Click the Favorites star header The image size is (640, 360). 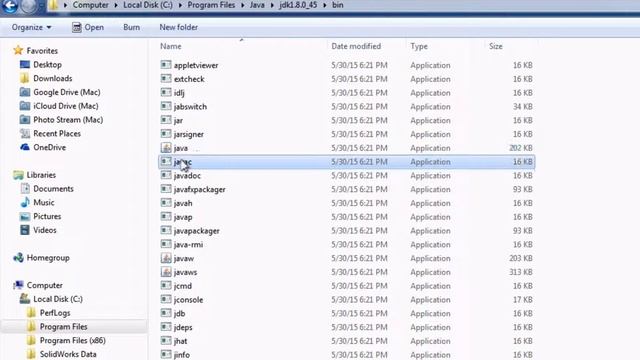[36, 51]
